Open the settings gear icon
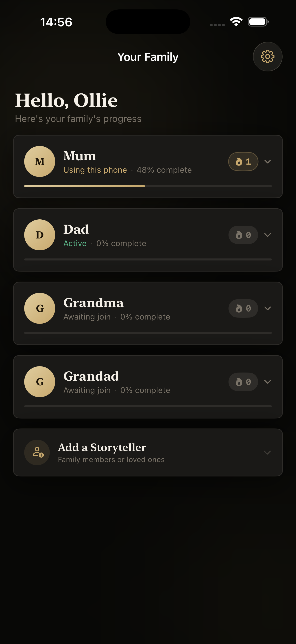Viewport: 296px width, 644px height. [x=267, y=57]
